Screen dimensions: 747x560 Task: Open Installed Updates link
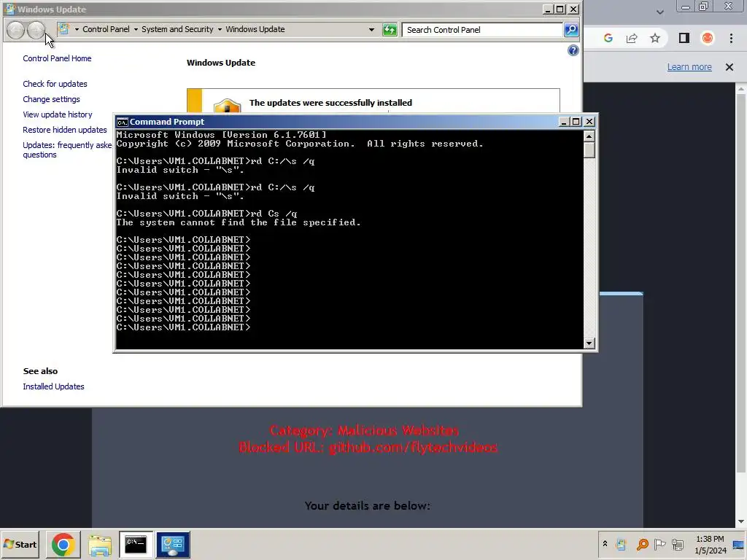[x=53, y=386]
